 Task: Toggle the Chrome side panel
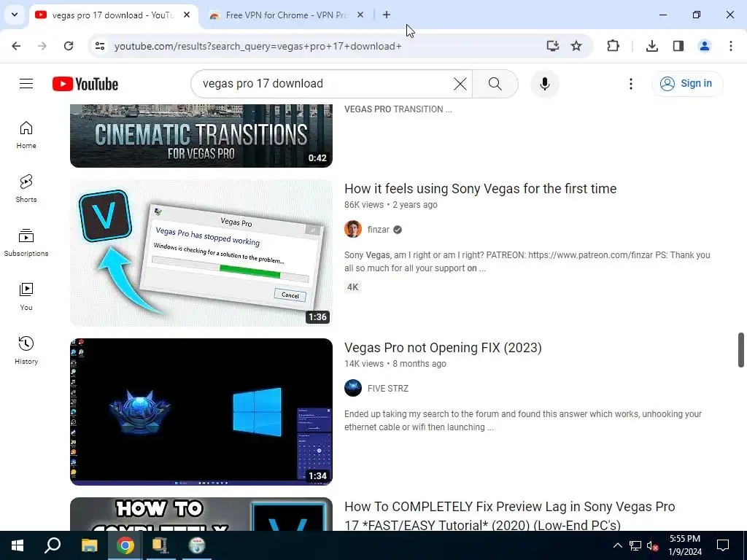[678, 46]
